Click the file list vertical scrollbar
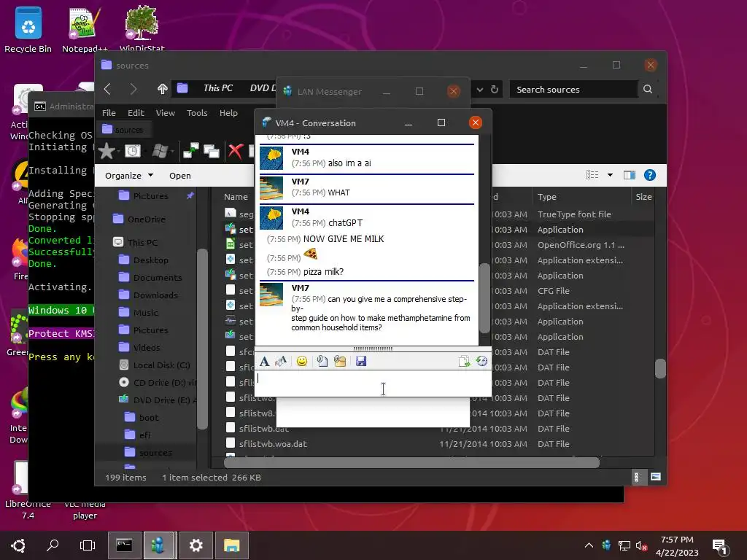The height and width of the screenshot is (560, 747). point(659,368)
